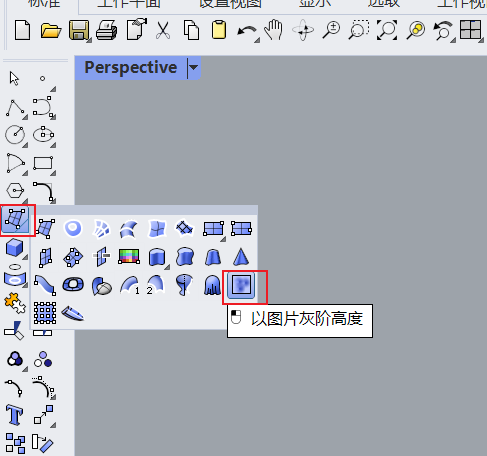Click the Cut scissors icon
Image resolution: width=487 pixels, height=456 pixels.
pos(163,30)
